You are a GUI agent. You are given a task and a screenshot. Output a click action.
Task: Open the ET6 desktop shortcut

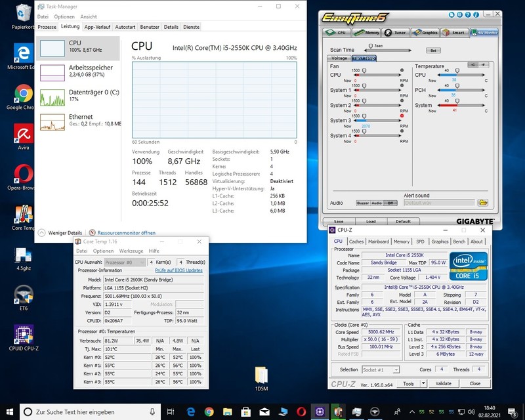23,298
